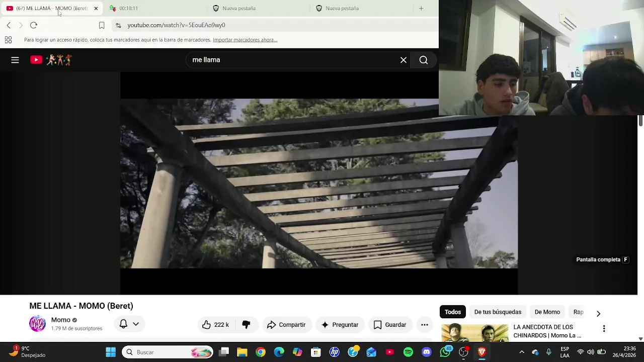This screenshot has width=644, height=362.
Task: Open the notification bell dropdown
Action: coord(129,324)
